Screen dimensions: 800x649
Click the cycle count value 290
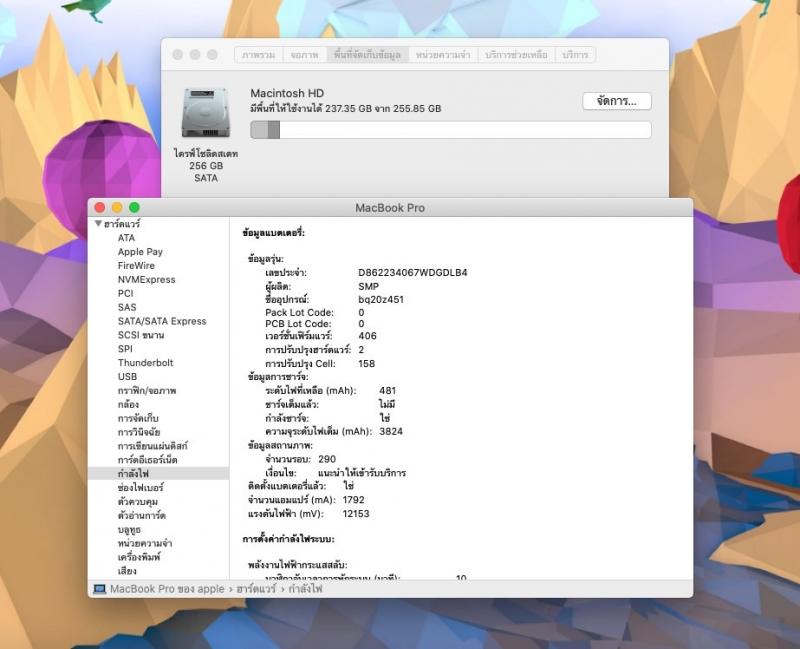pyautogui.click(x=327, y=459)
